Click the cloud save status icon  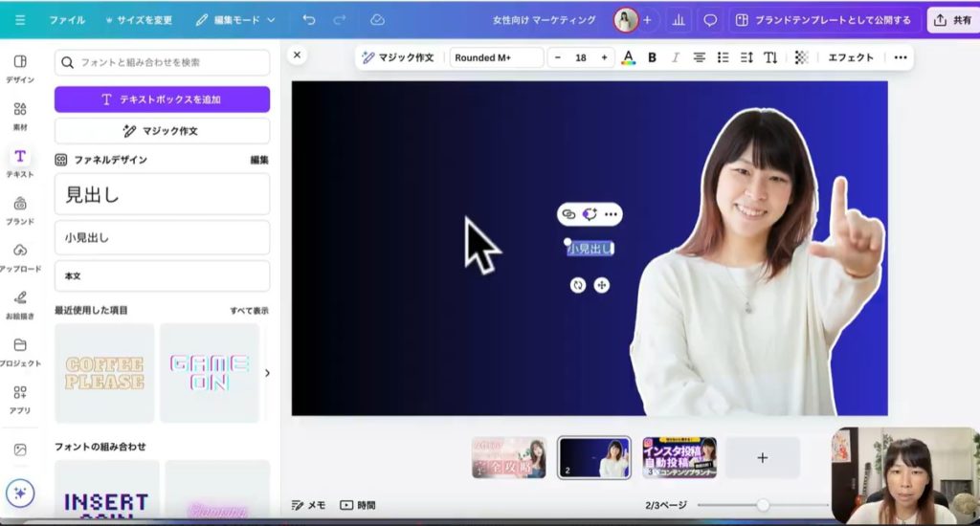(x=377, y=19)
